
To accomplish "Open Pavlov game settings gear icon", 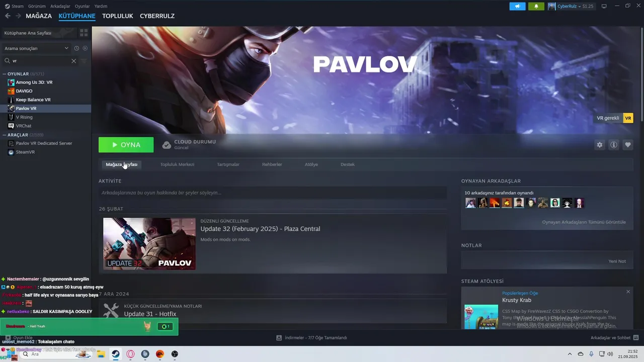I will click(x=600, y=145).
